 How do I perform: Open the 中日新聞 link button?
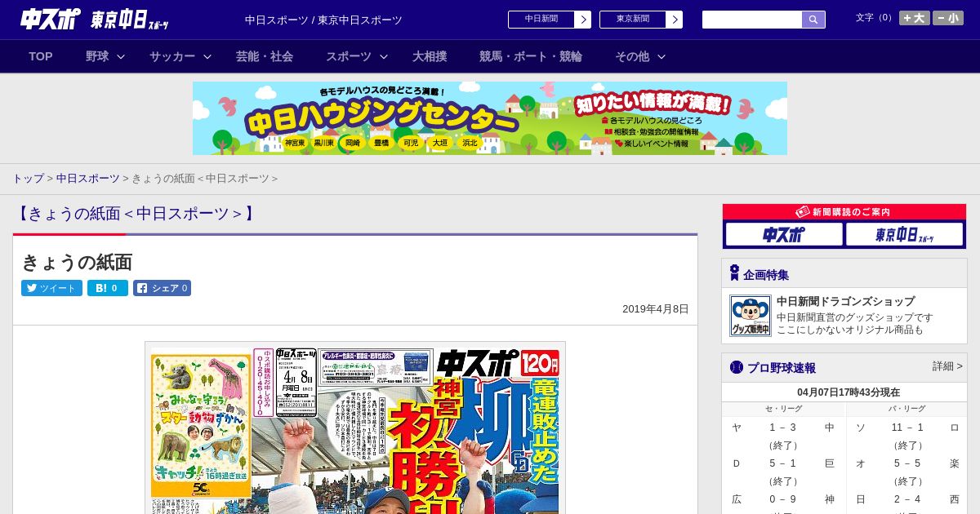[x=541, y=20]
